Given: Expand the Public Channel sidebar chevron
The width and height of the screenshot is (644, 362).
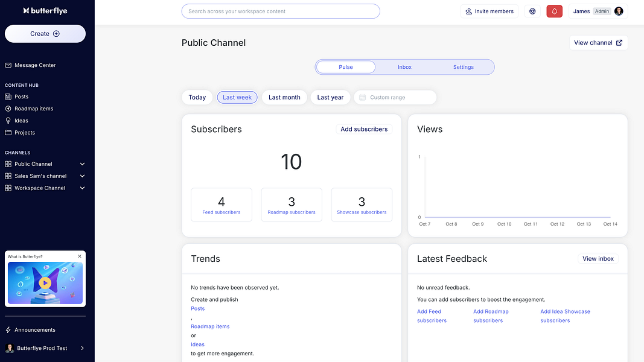Looking at the screenshot, I should (x=83, y=164).
